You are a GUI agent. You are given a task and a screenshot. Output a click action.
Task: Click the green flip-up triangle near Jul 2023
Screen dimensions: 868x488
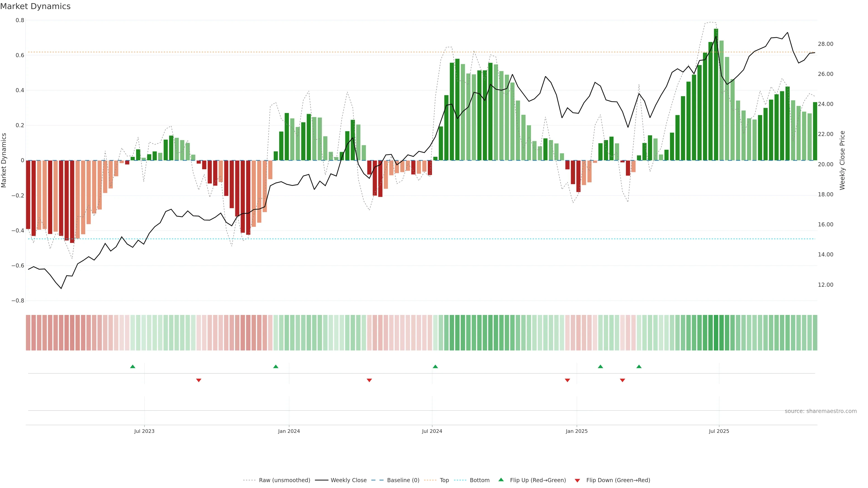[132, 366]
